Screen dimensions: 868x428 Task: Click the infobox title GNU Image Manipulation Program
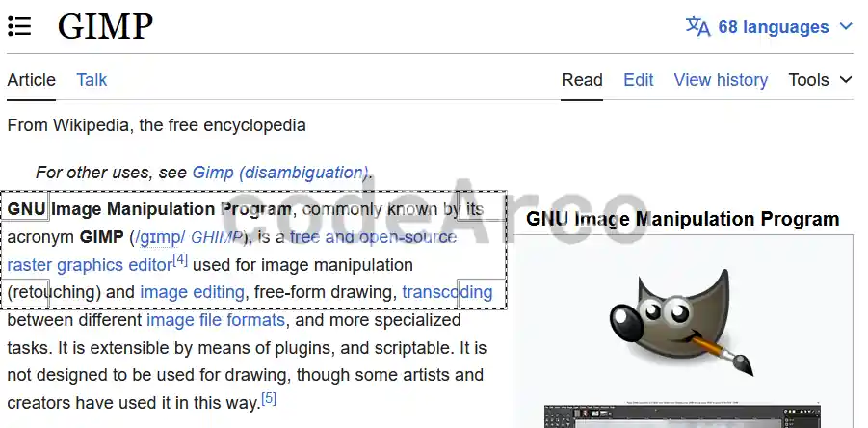[x=683, y=219]
